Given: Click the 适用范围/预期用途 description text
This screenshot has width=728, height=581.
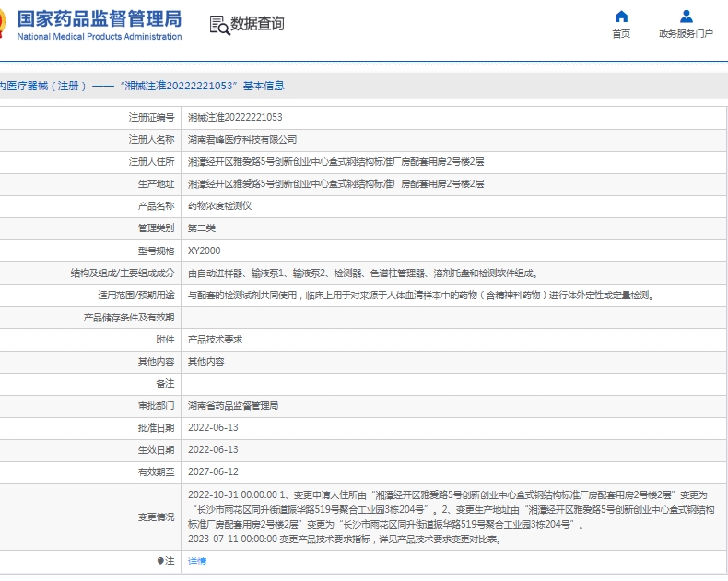Looking at the screenshot, I should point(421,296).
